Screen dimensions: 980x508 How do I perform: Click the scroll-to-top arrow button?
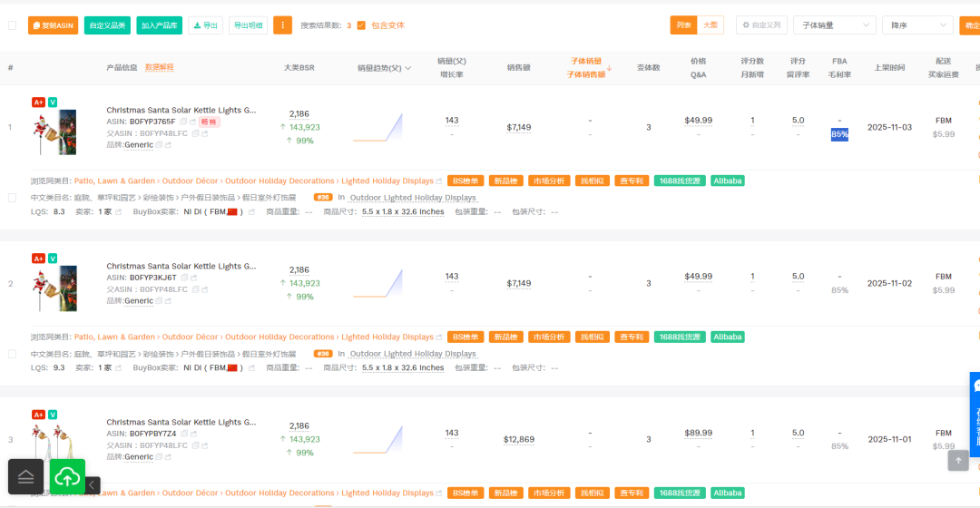[958, 460]
